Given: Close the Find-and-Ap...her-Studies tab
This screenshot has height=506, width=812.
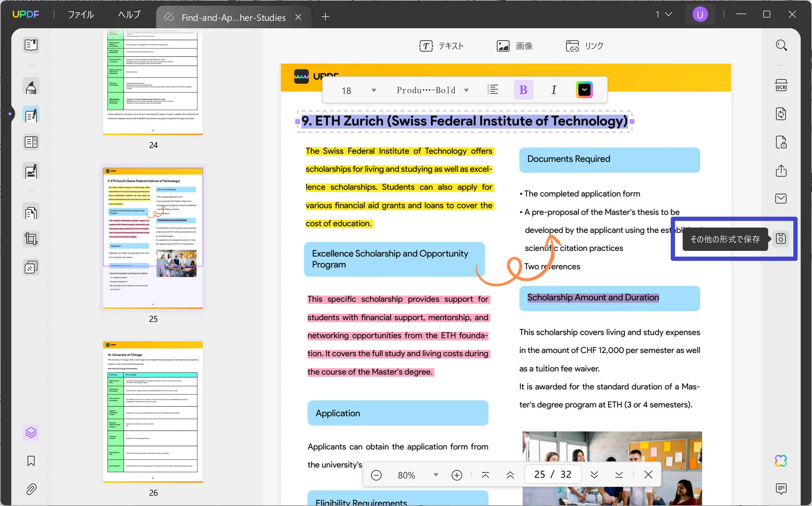Looking at the screenshot, I should [x=298, y=17].
